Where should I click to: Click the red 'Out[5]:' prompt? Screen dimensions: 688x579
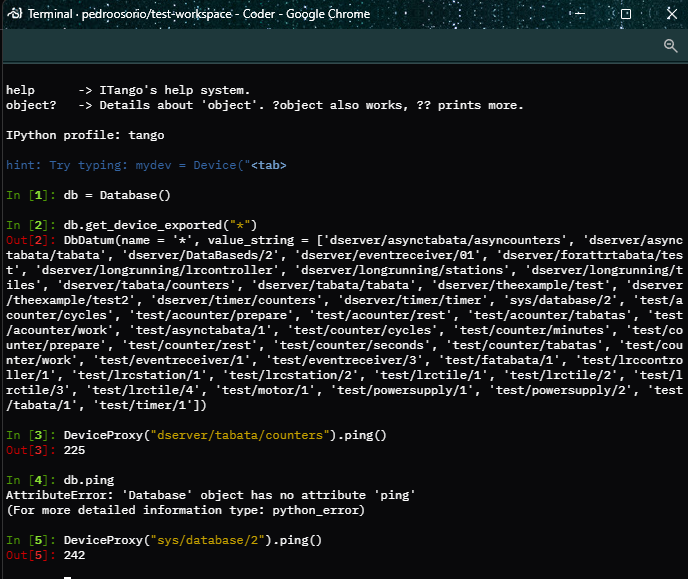31,555
